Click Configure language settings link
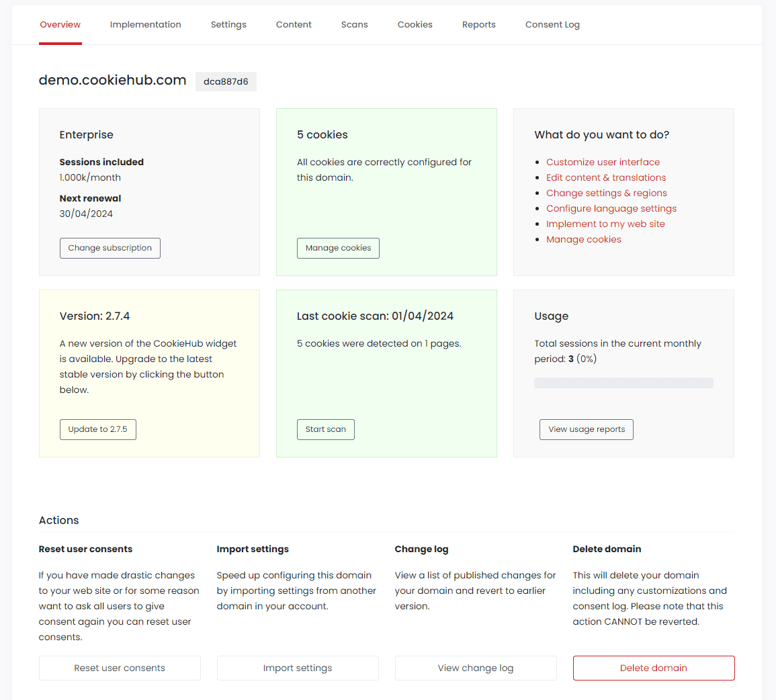This screenshot has width=776, height=700. pos(611,208)
